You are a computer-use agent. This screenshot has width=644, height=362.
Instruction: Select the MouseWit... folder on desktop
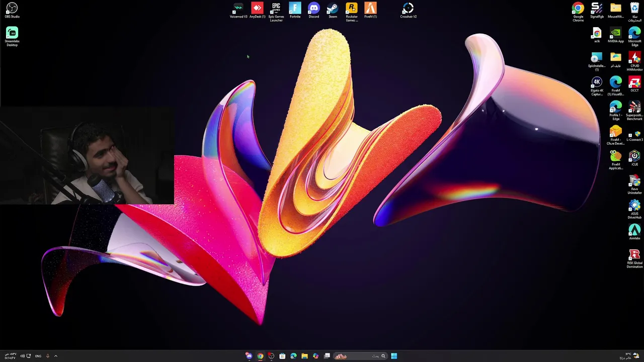click(616, 11)
